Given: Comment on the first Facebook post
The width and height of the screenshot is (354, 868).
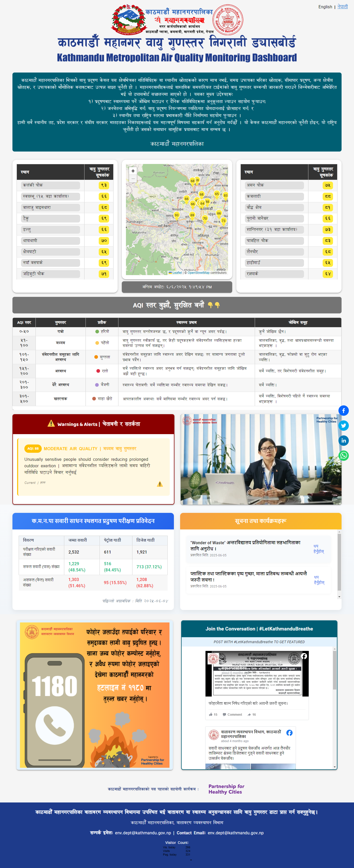Looking at the screenshot, I should coord(232,714).
